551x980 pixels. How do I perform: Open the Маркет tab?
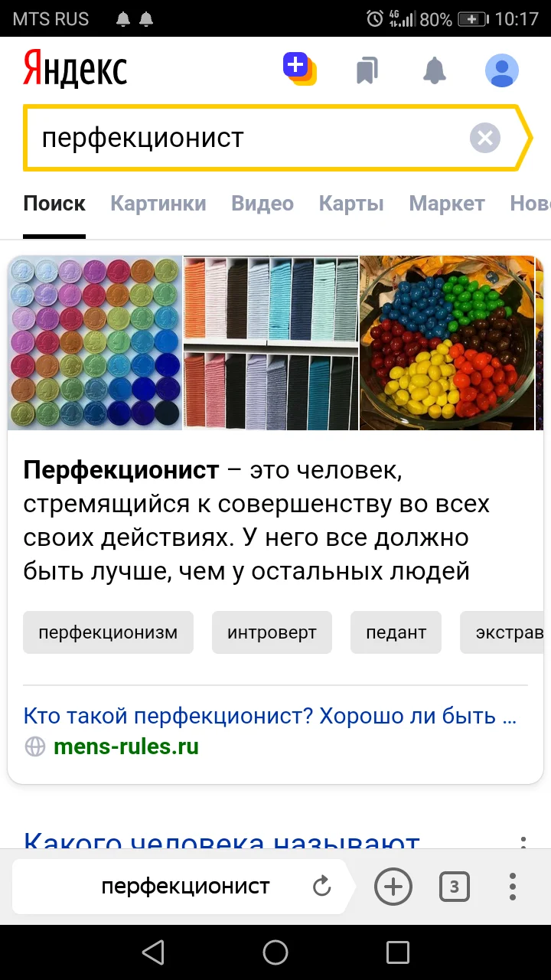click(447, 203)
